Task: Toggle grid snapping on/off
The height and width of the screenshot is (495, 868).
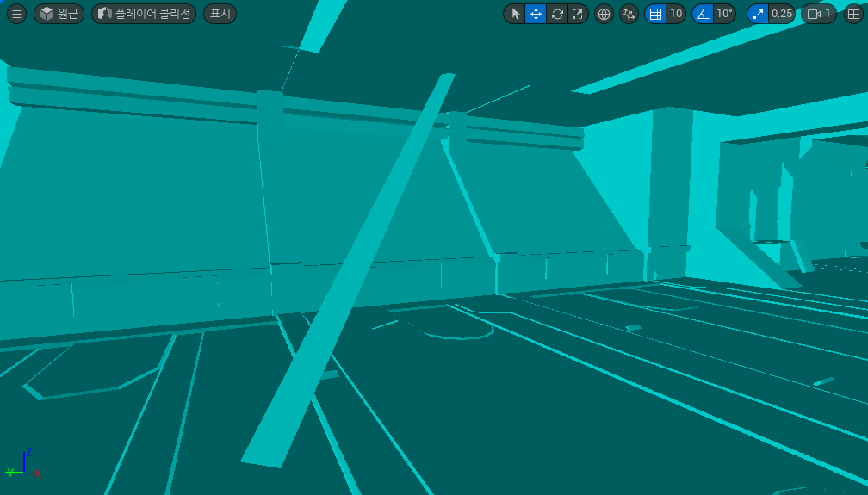Action: (x=655, y=14)
